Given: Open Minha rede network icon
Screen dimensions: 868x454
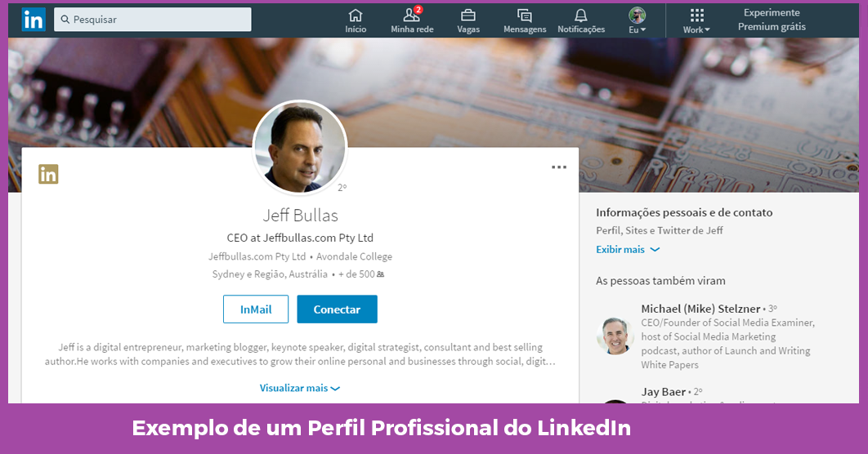Looking at the screenshot, I should point(412,20).
